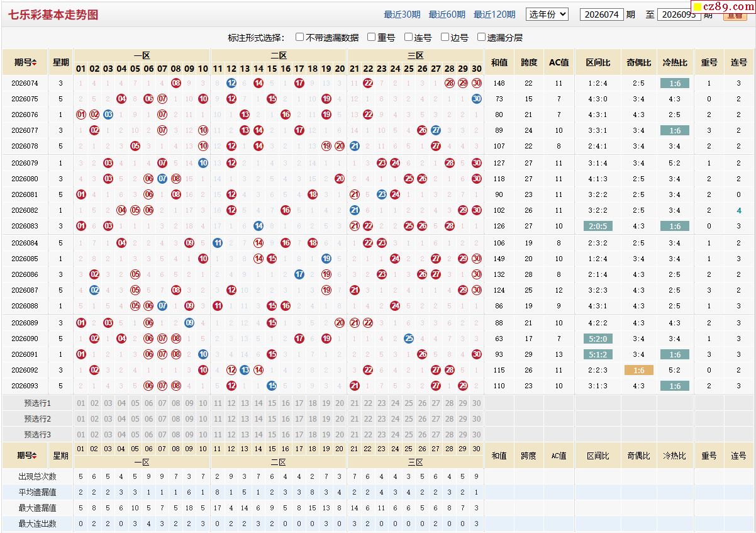
Task: Click red ball 08 in row 2026074
Action: pyautogui.click(x=175, y=83)
